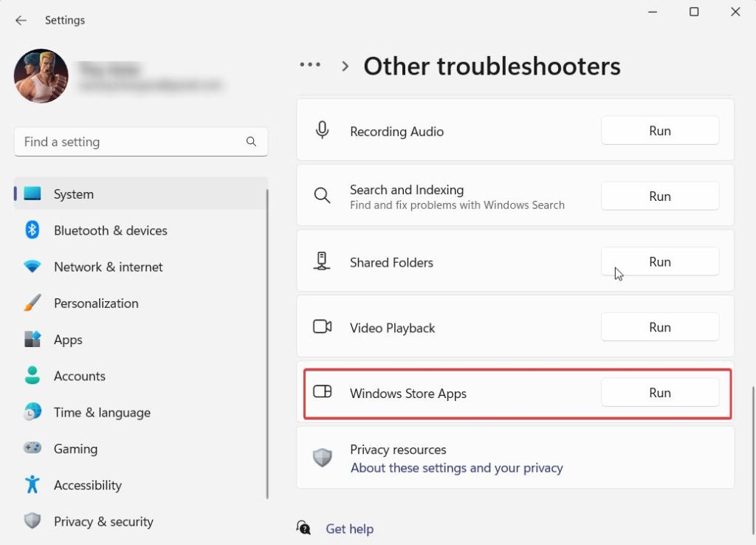756x545 pixels.
Task: Open the Get help link
Action: pos(349,529)
